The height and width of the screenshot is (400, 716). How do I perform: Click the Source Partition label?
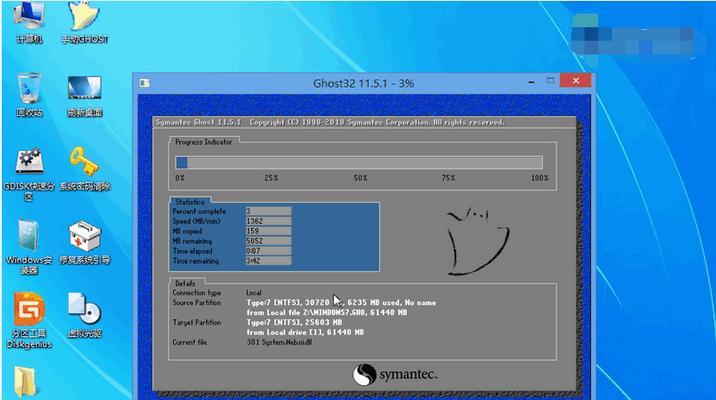pos(197,302)
